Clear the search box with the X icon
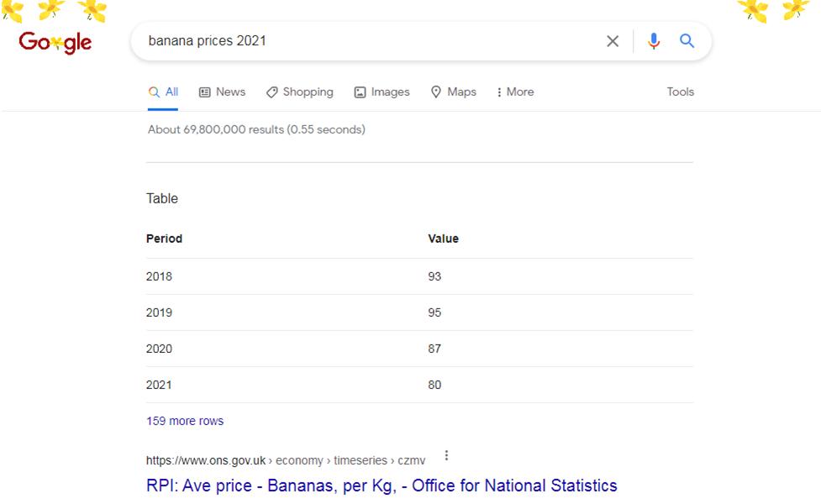Viewport: 821px width, 504px height. (x=612, y=41)
